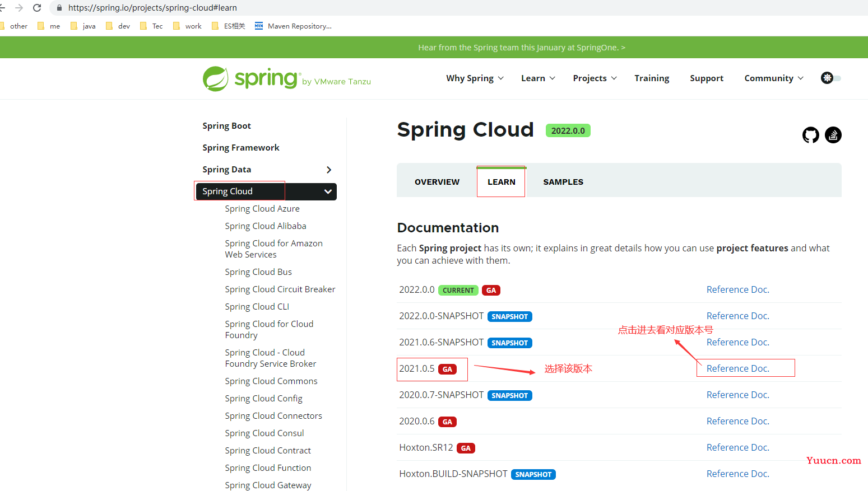Open Reference Doc. for 2021.0.6-SNAPSHOT
Viewport: 868px width, 491px height.
coord(738,342)
